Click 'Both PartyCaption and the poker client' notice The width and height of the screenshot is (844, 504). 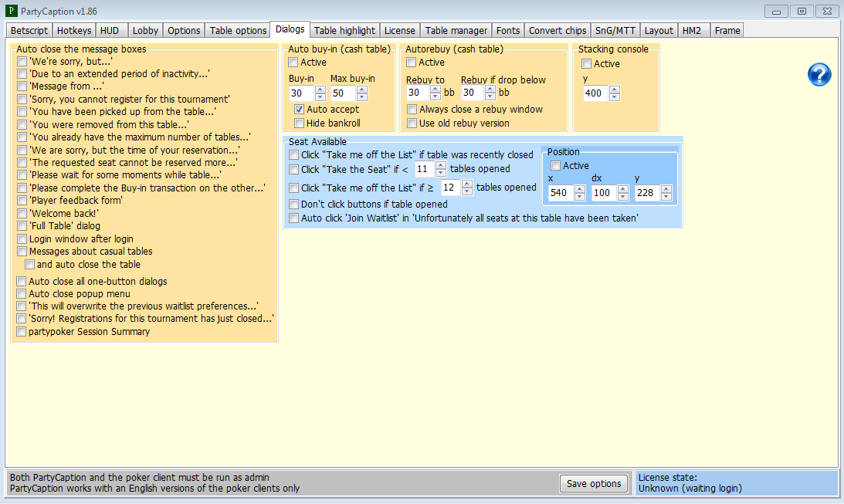[x=140, y=477]
